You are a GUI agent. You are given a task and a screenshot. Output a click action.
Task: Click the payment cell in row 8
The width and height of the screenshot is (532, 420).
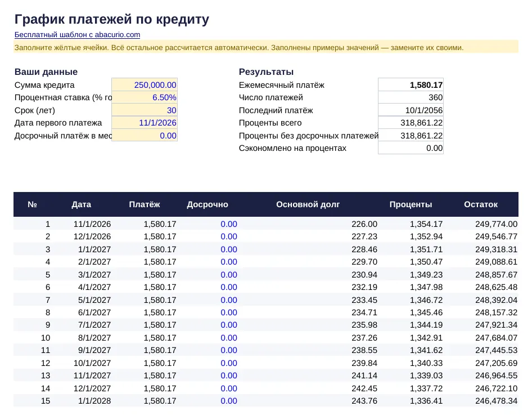click(x=160, y=312)
